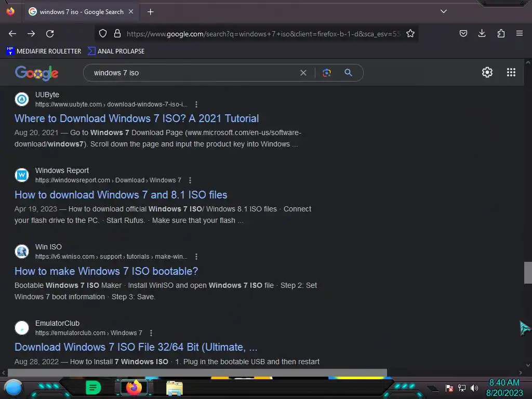
Task: Open File Explorer from taskbar
Action: pos(175,388)
